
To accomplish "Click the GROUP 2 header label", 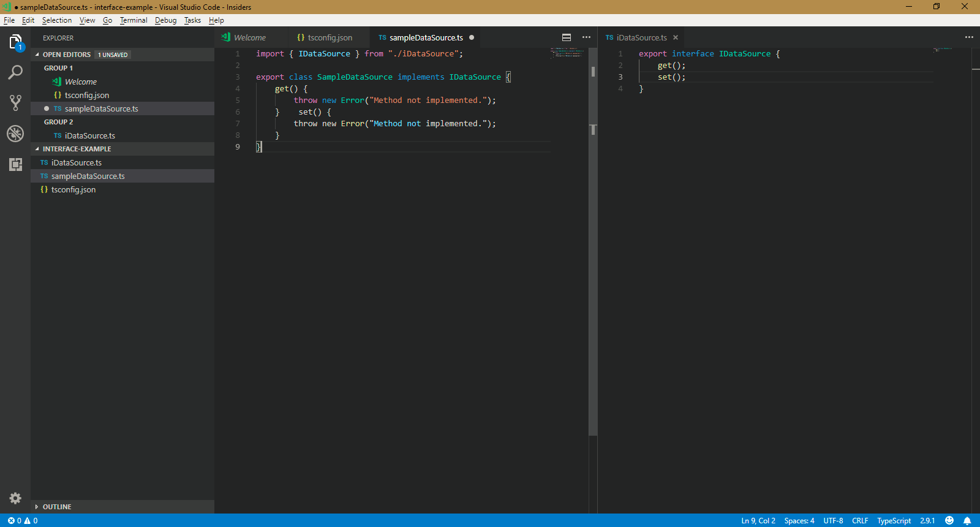I will pos(58,122).
